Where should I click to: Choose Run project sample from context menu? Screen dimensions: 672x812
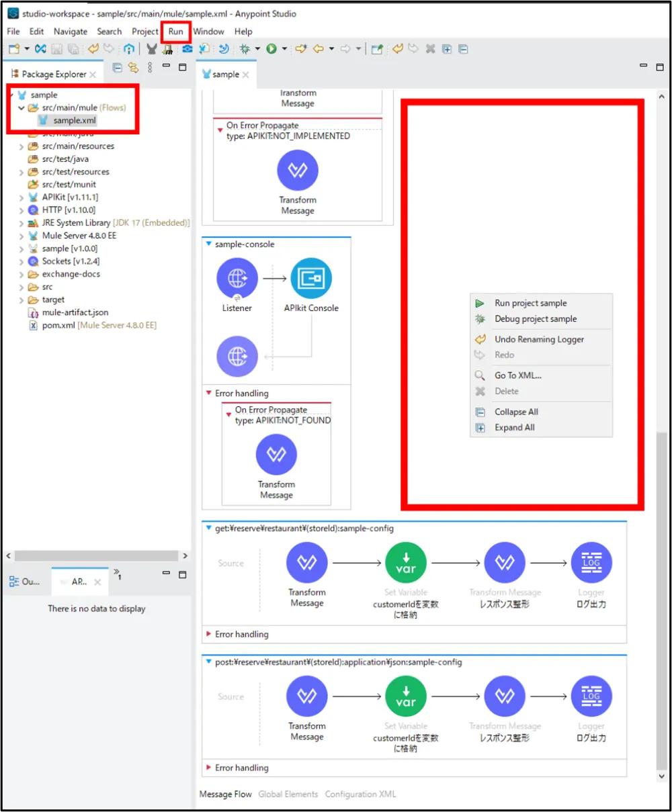[x=542, y=303]
